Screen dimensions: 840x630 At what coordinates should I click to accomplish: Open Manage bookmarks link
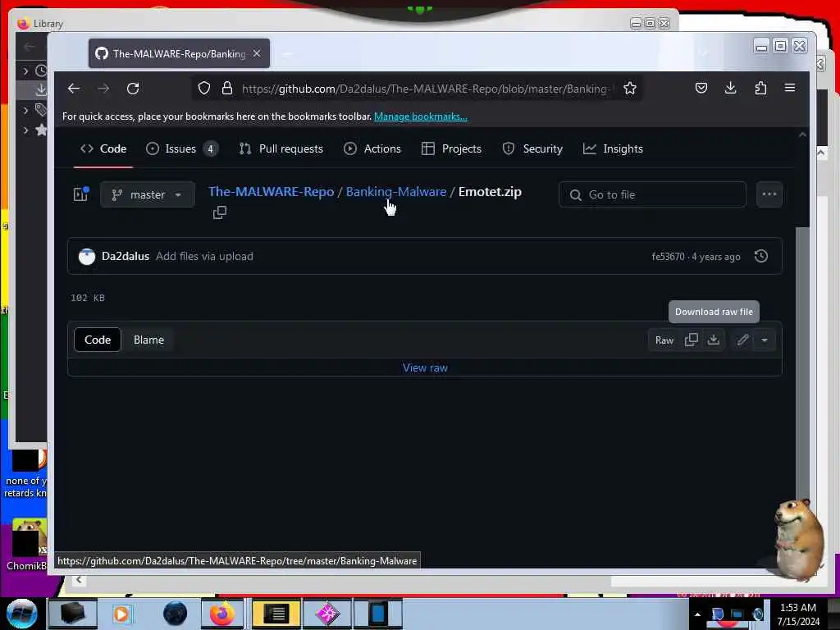click(421, 116)
